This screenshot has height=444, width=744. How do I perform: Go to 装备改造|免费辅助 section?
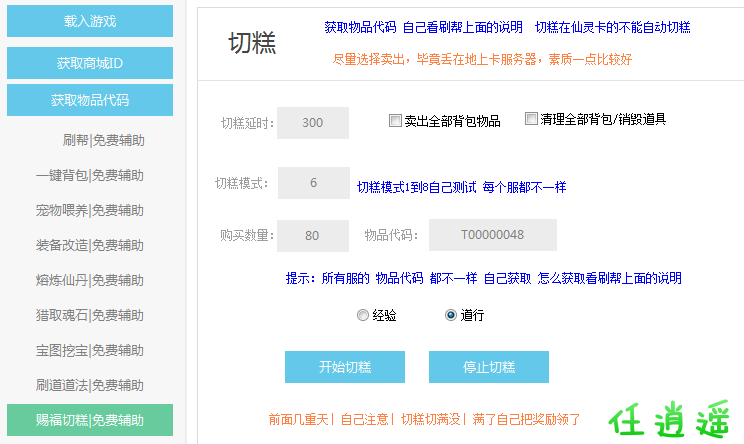[89, 245]
